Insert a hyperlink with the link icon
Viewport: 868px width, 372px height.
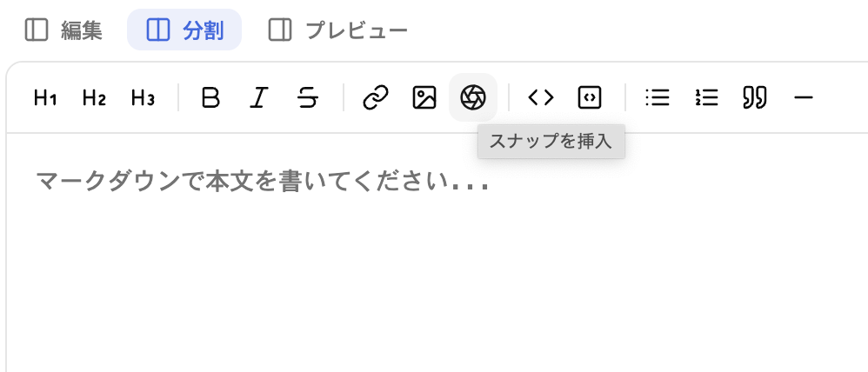pos(376,97)
